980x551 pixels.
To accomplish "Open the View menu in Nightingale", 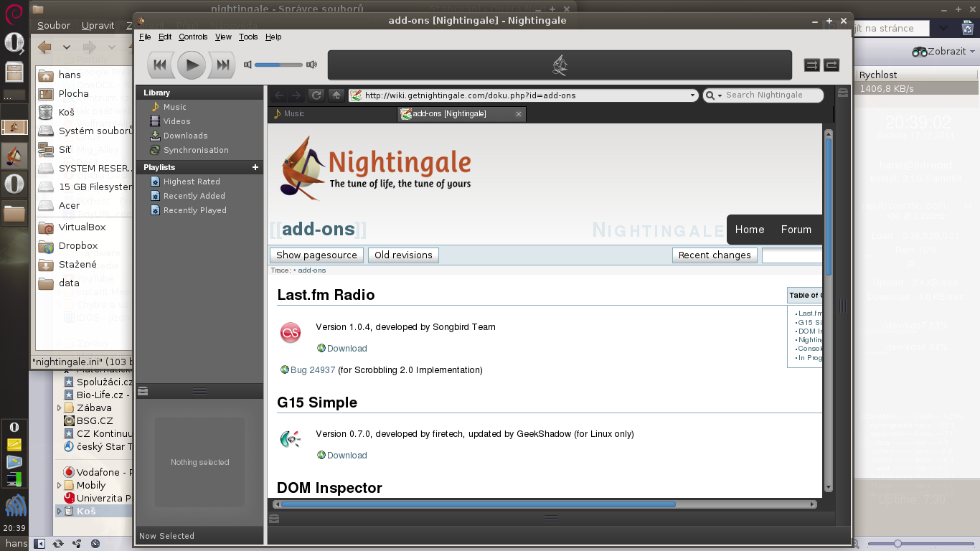I will [223, 37].
